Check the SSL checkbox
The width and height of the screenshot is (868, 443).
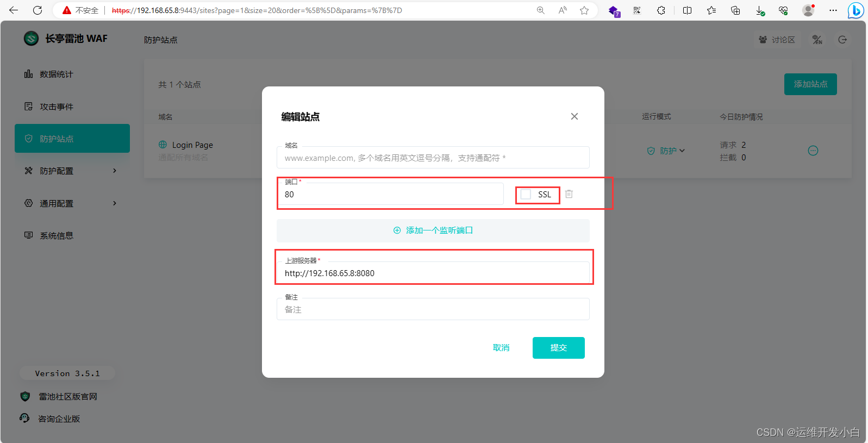pos(526,194)
